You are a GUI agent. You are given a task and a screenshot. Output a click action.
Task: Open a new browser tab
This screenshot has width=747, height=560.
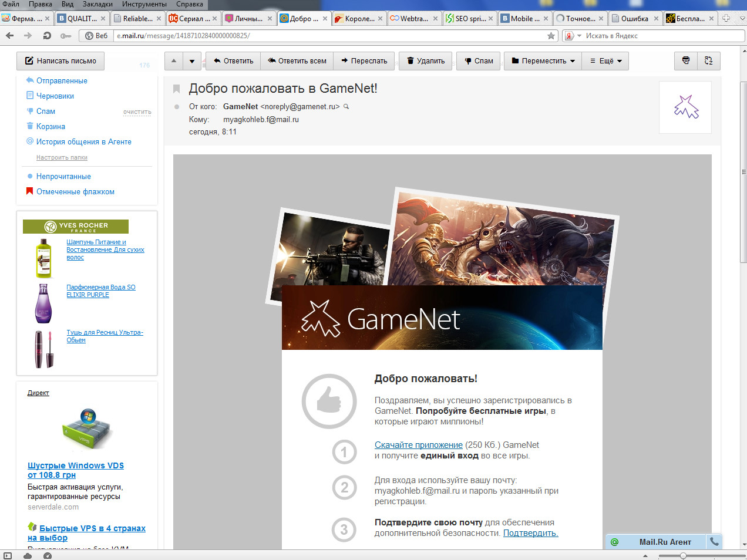click(726, 18)
